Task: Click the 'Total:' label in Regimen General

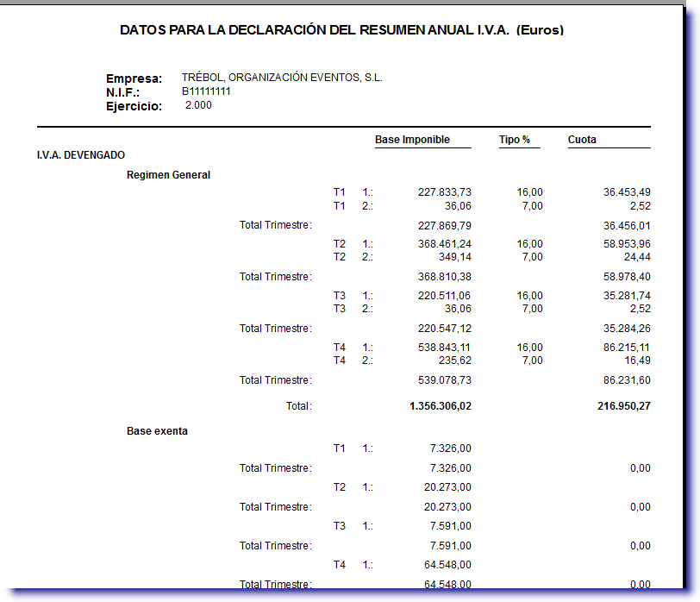Action: pos(299,406)
